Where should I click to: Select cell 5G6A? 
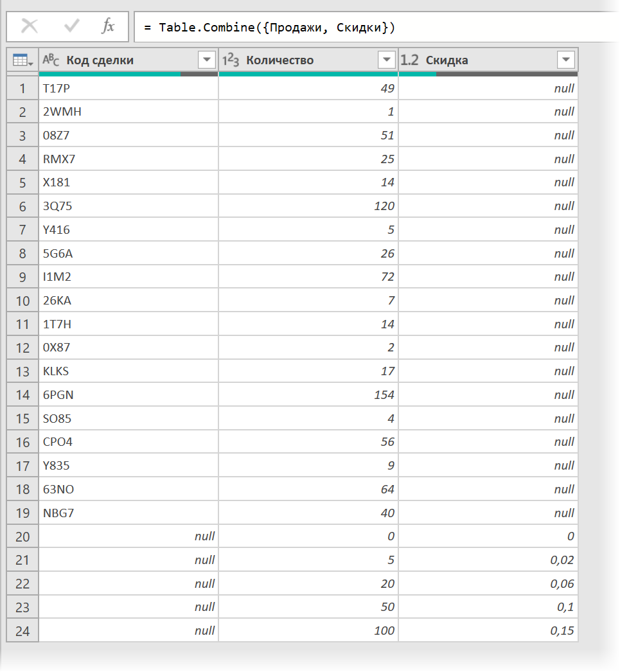coord(128,253)
